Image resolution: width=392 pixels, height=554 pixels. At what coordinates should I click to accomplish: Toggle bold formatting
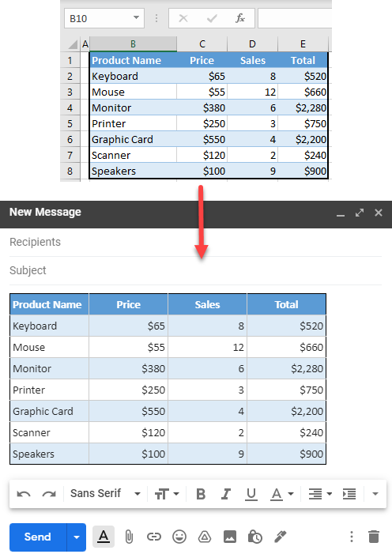201,494
